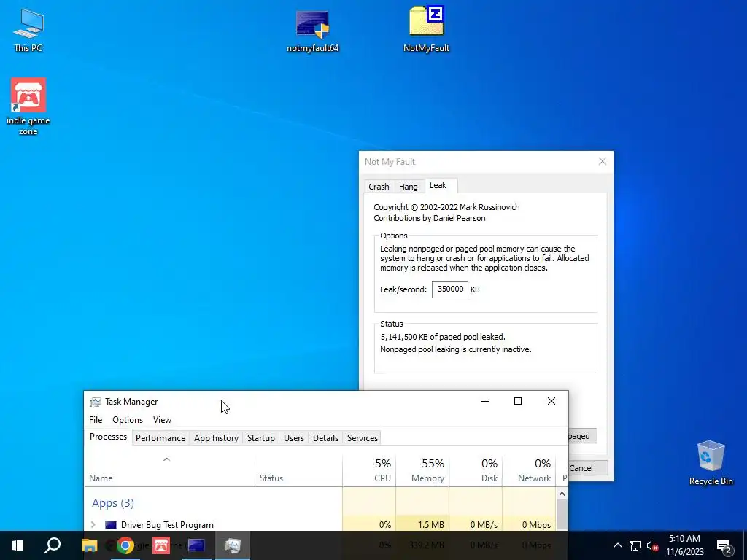
Task: Switch to the App history tab
Action: [x=216, y=438]
